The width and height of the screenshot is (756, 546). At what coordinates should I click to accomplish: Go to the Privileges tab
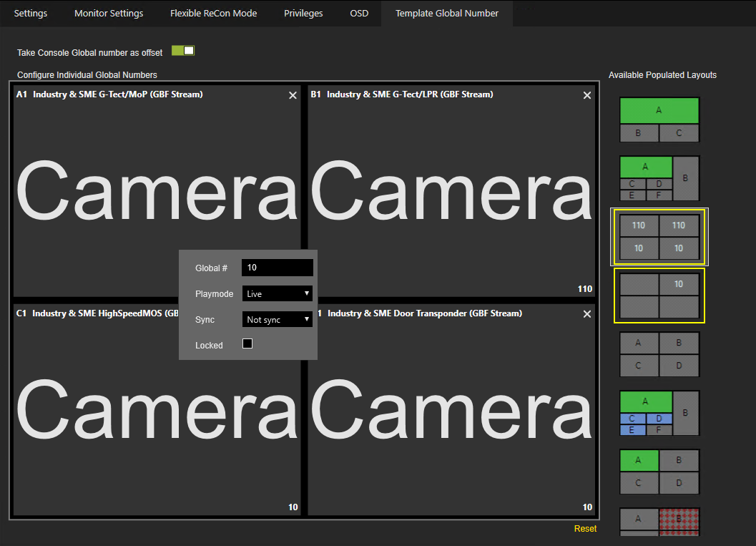pyautogui.click(x=303, y=13)
